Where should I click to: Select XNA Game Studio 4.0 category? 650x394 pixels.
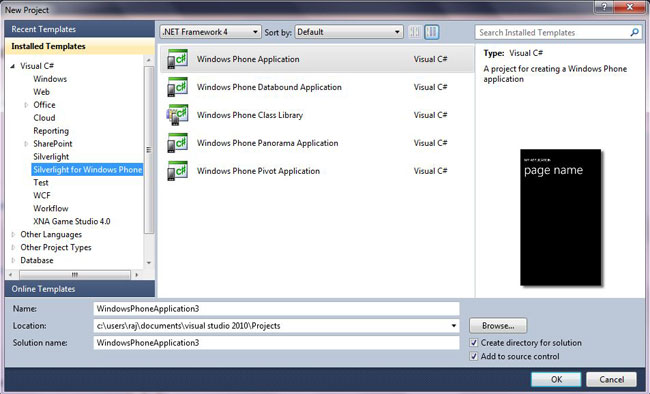point(72,221)
